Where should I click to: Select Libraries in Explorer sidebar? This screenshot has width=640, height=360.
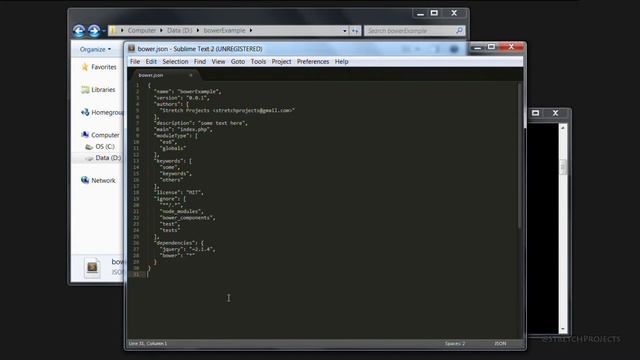click(103, 89)
